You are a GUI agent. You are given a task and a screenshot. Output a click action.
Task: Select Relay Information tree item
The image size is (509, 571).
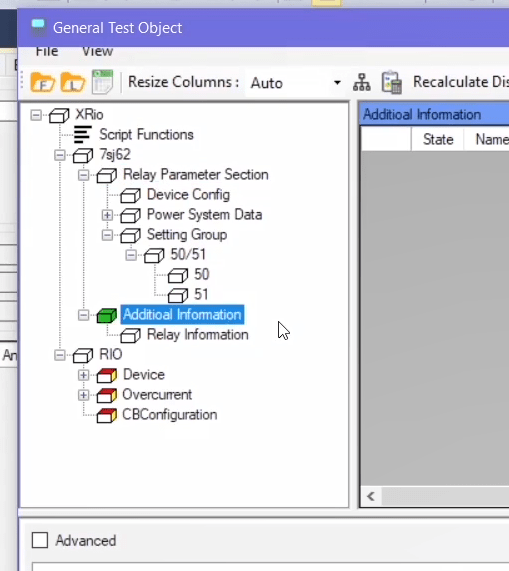tap(197, 335)
